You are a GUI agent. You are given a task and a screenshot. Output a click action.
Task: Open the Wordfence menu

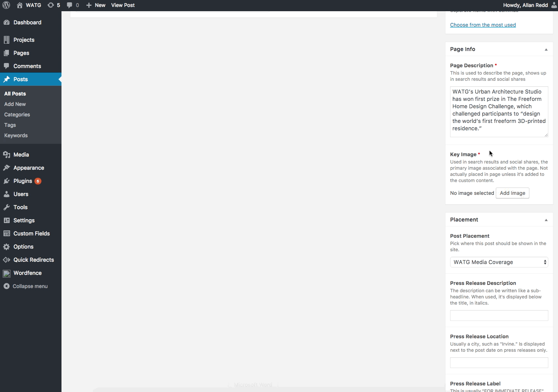click(x=27, y=273)
